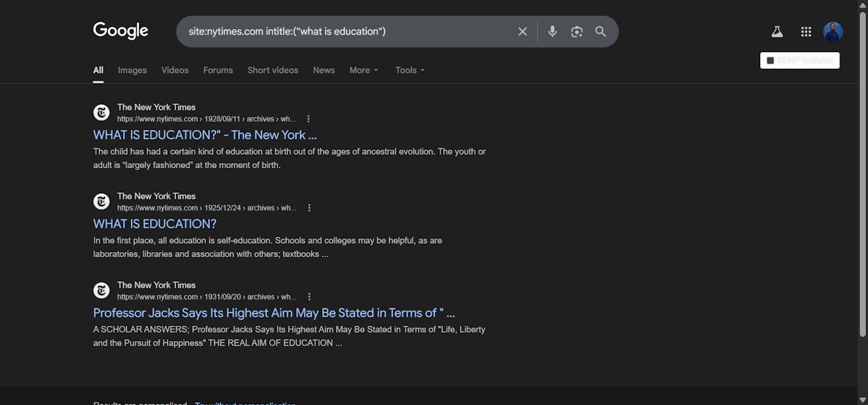Click 'The New York Times' name above 1928 result

pyautogui.click(x=156, y=107)
